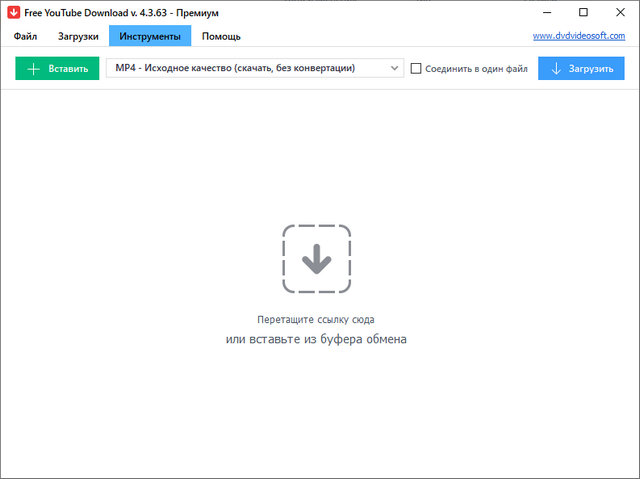Click the dashed drop-zone arrow icon

click(316, 259)
